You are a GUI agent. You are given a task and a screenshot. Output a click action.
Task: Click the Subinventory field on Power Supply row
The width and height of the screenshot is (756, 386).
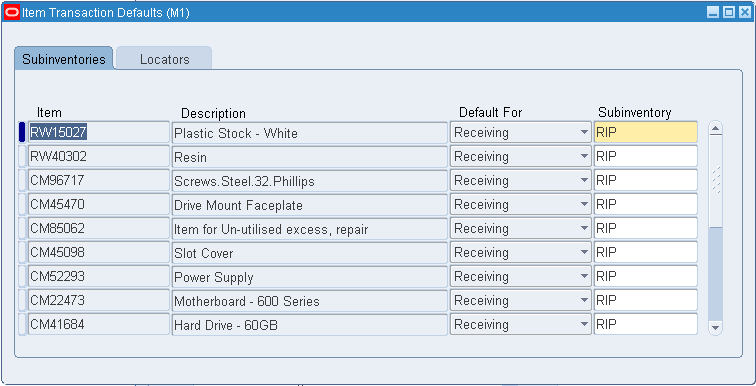646,276
